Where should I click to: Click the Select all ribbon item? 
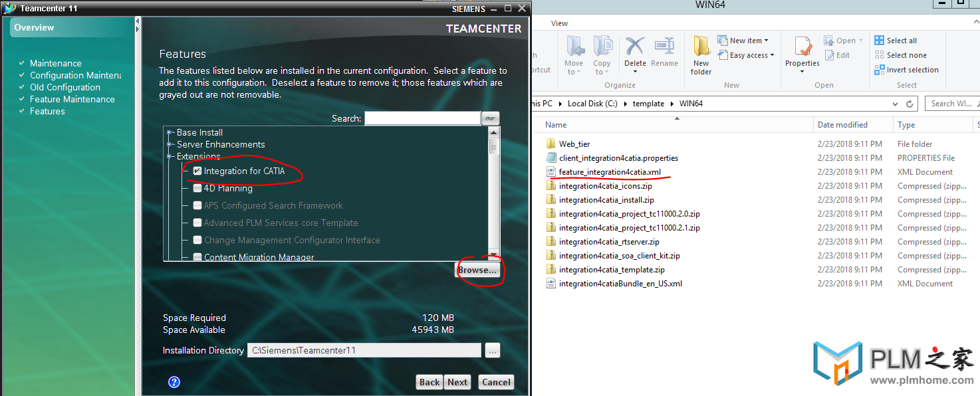896,41
